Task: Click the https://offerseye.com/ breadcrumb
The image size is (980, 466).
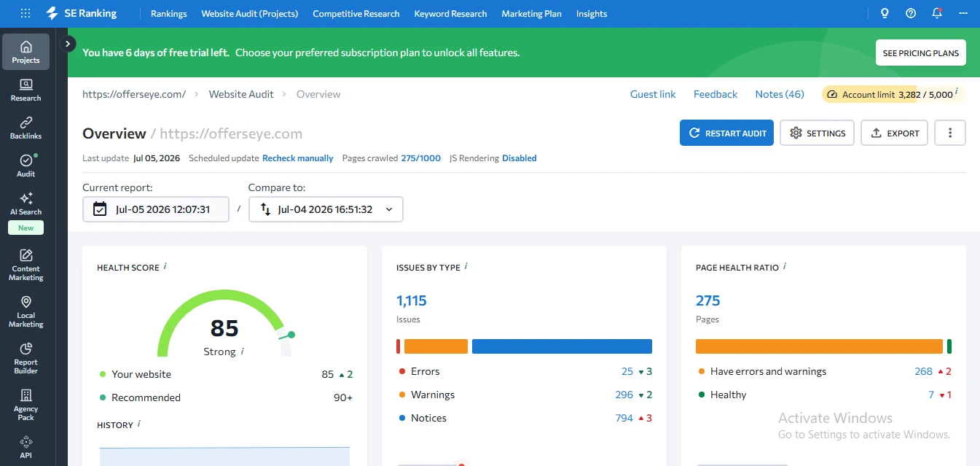Action: pos(134,94)
